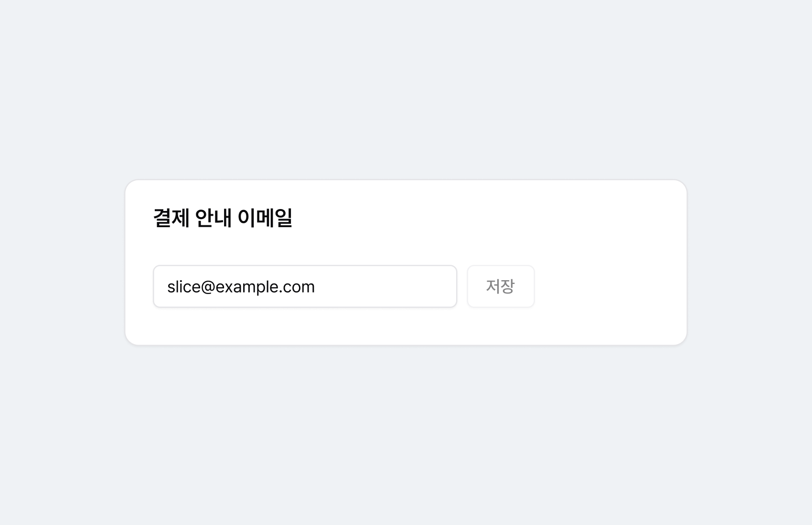Click the @ symbol in the email
The image size is (812, 525).
coord(208,287)
